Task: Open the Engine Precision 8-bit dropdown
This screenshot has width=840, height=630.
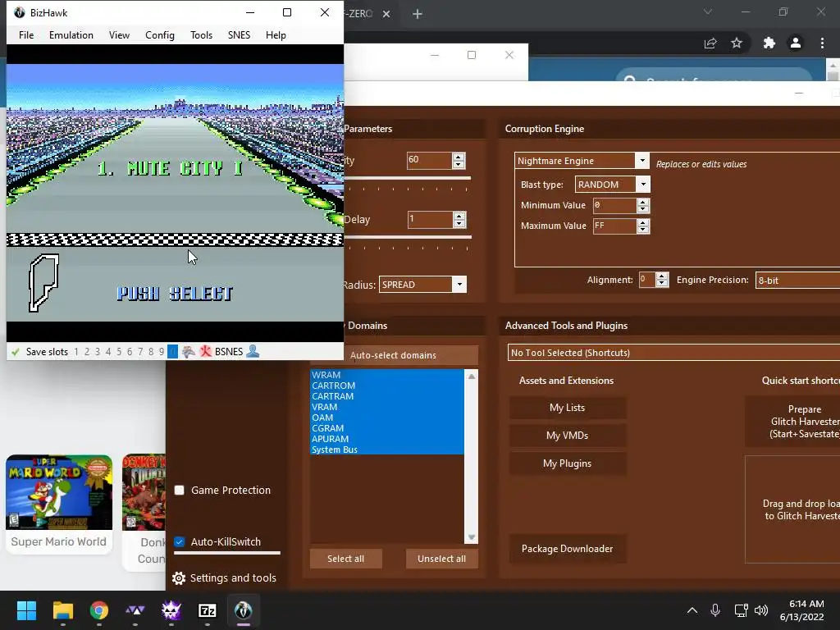Action: (797, 281)
